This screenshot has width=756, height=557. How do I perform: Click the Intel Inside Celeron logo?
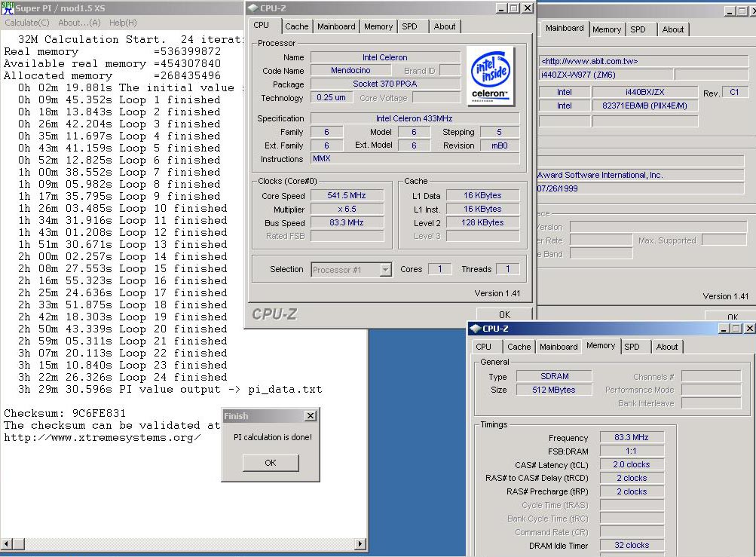click(491, 76)
